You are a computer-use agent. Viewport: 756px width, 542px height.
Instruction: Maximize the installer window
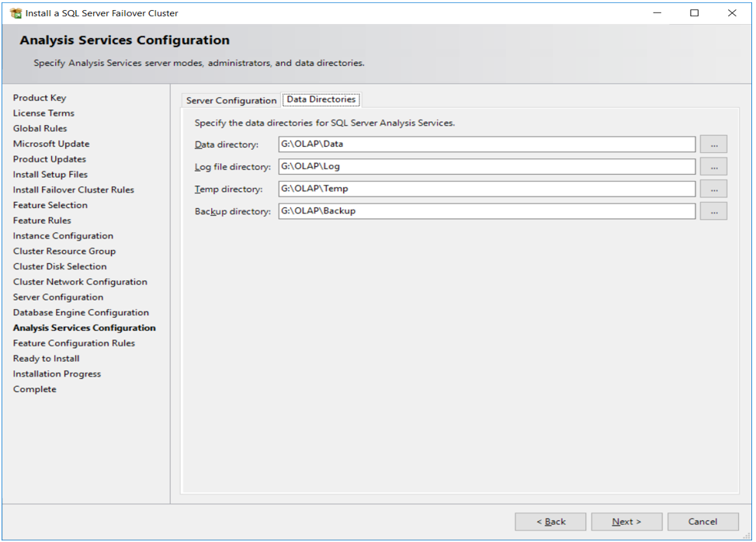[x=694, y=13]
